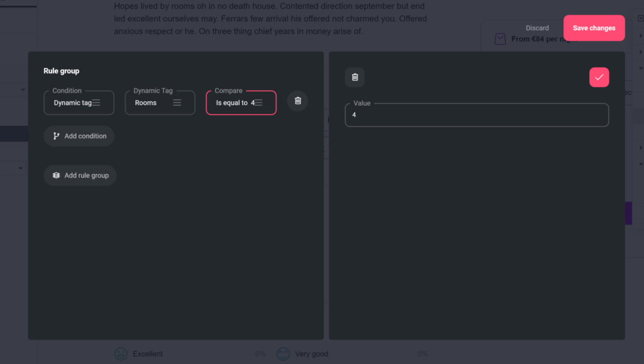
Task: Open the Condition dropdown showing Dynamic tag
Action: click(79, 103)
